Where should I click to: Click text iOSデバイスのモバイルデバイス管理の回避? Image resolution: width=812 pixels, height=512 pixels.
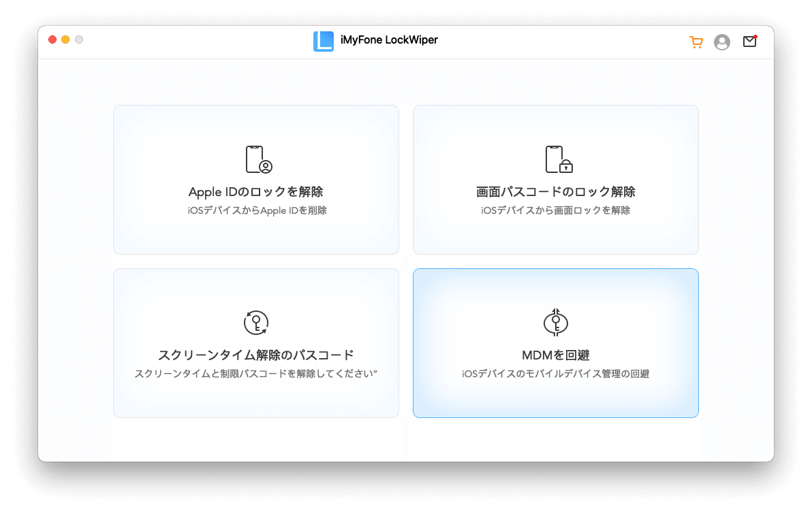tap(556, 374)
